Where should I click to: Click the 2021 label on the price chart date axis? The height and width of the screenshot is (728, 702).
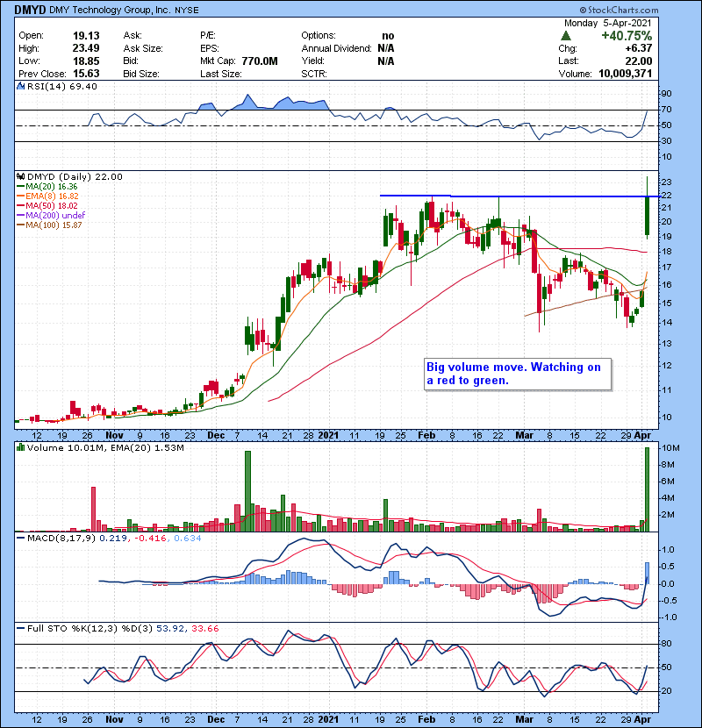328,436
